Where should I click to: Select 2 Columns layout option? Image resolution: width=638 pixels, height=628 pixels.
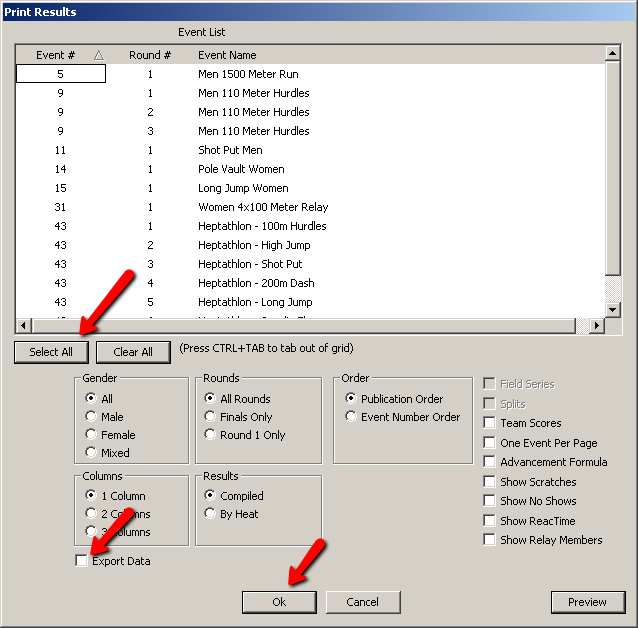click(x=92, y=514)
